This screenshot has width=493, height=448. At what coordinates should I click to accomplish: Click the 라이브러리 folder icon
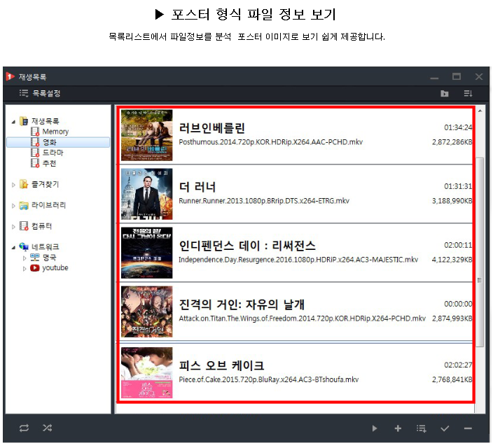click(24, 205)
